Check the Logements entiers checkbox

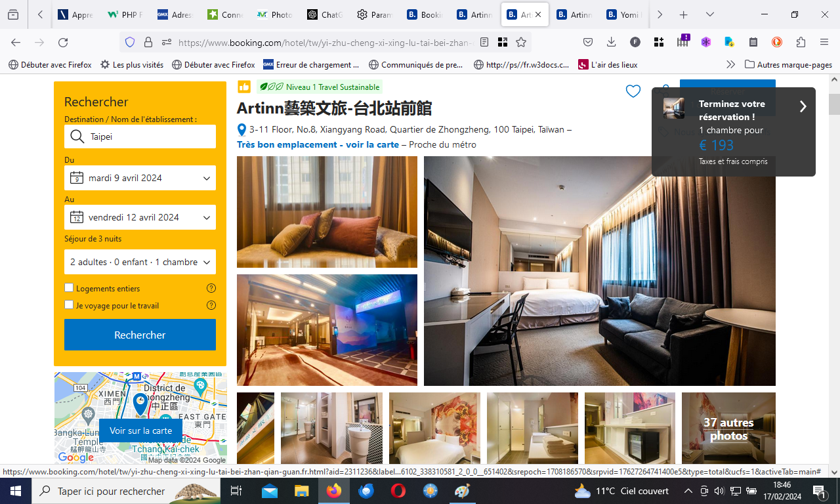tap(69, 288)
